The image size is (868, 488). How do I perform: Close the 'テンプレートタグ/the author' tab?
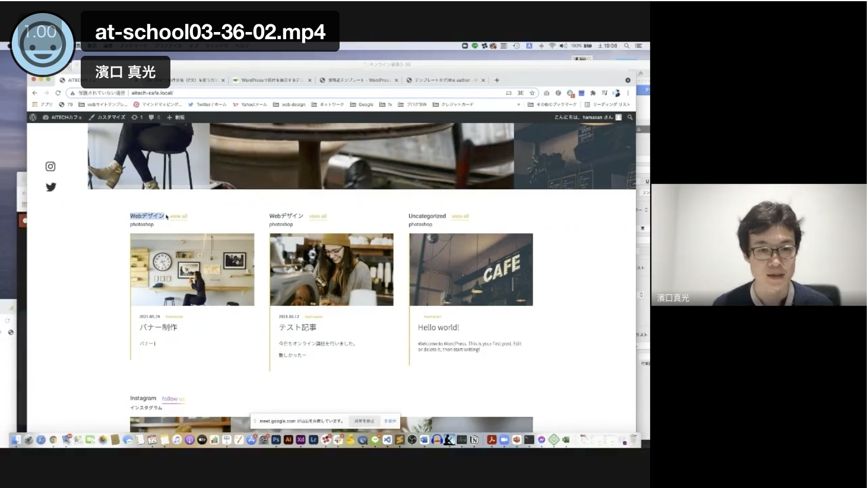point(483,80)
